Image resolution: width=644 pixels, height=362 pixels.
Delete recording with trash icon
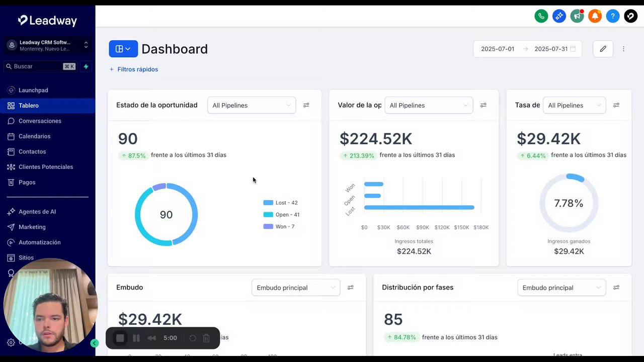(x=206, y=338)
